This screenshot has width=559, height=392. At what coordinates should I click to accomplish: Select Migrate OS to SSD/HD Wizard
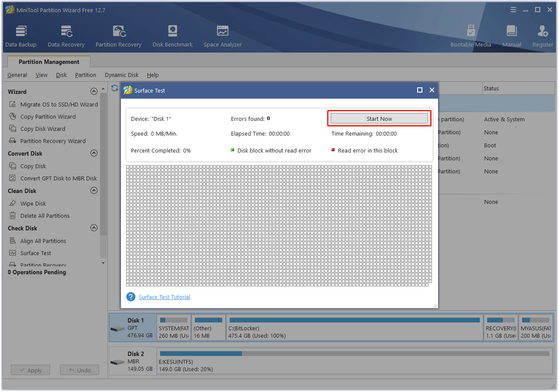coord(58,104)
